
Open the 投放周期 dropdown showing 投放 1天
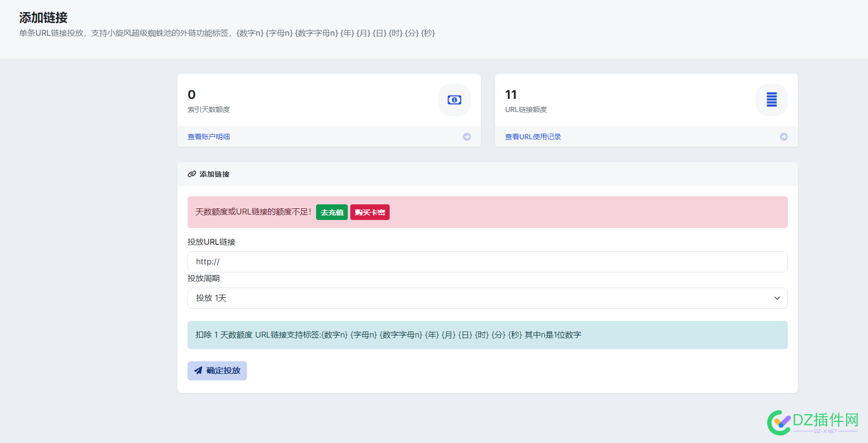tap(487, 298)
